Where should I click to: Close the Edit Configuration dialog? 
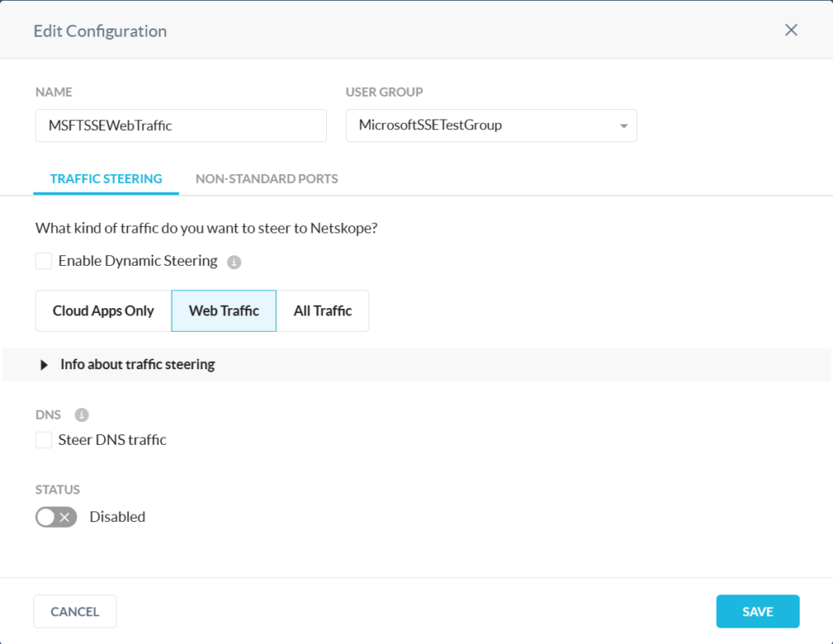click(x=790, y=29)
